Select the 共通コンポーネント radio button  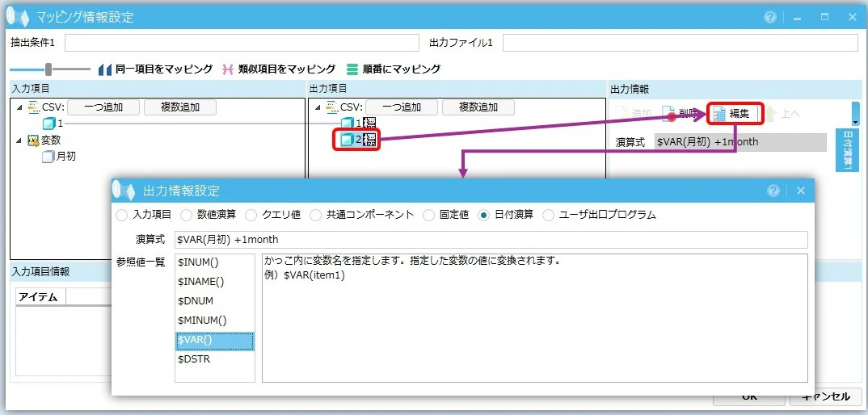click(315, 216)
